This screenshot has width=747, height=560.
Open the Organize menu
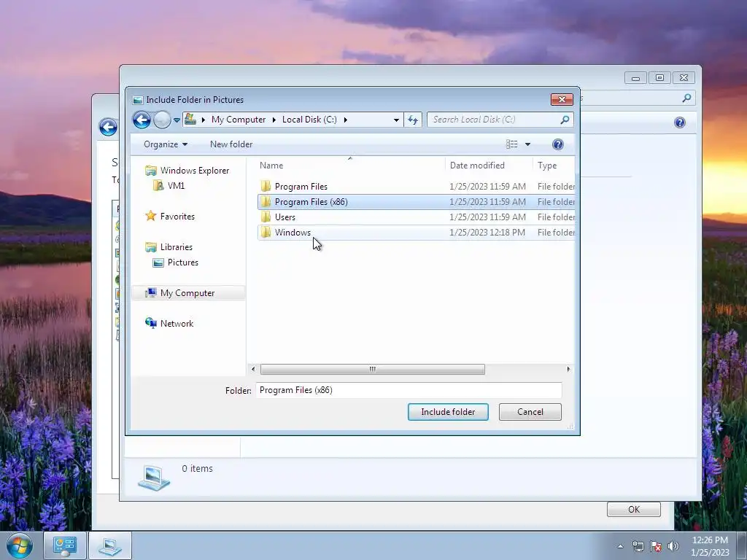166,144
